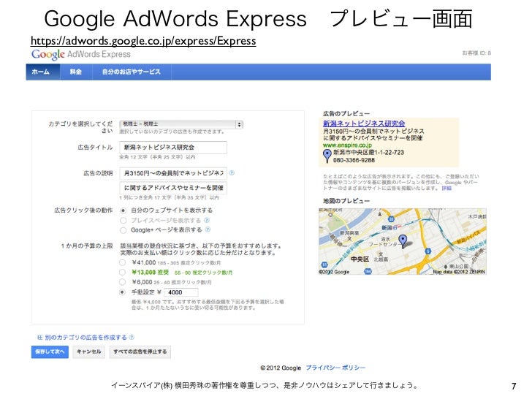532x399 pixels.
Task: Focus second 広告の説明 line input
Action: point(173,188)
